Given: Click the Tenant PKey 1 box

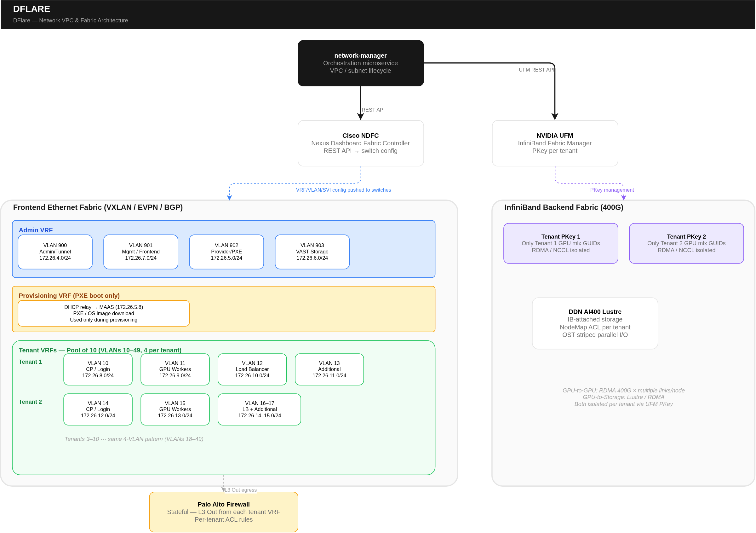Looking at the screenshot, I should 561,243.
